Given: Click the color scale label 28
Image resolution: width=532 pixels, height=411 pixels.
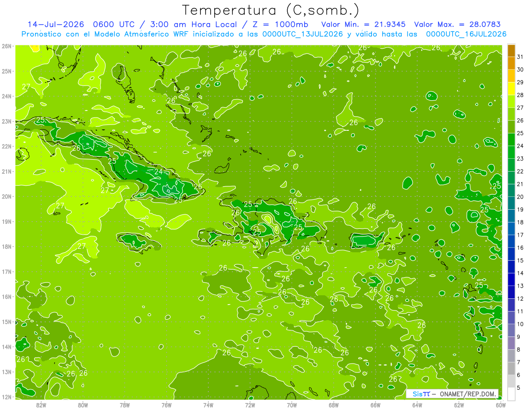Looking at the screenshot, I should pos(520,95).
